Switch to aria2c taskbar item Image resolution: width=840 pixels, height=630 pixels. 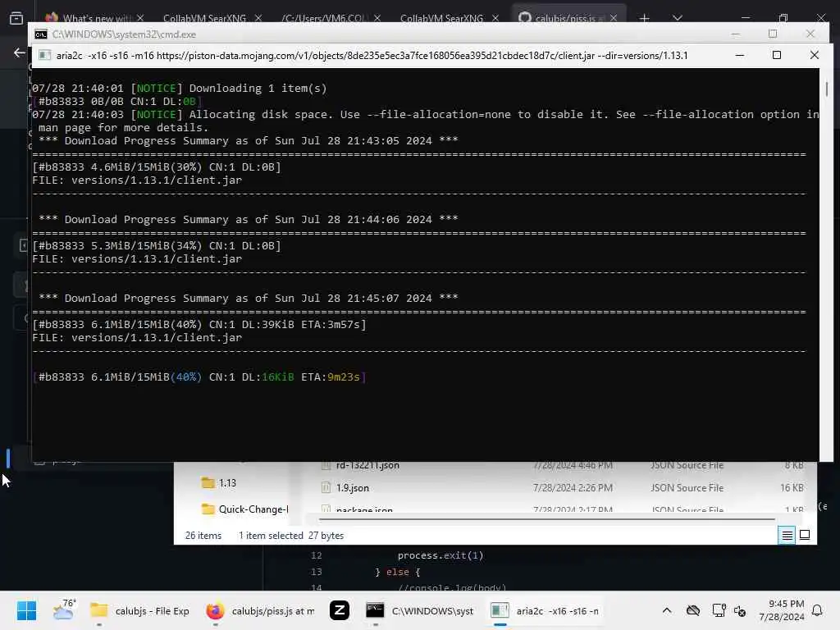point(546,610)
